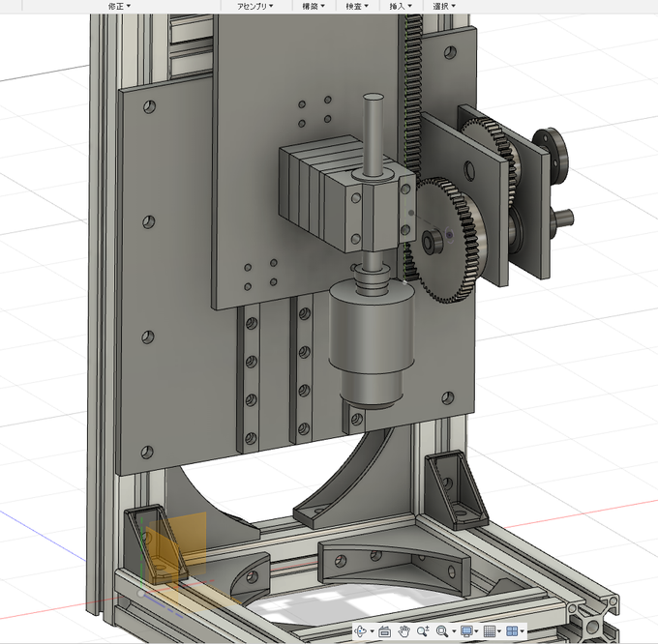This screenshot has width=658, height=644.
Task: Activate the Pan hand tool
Action: pyautogui.click(x=404, y=631)
